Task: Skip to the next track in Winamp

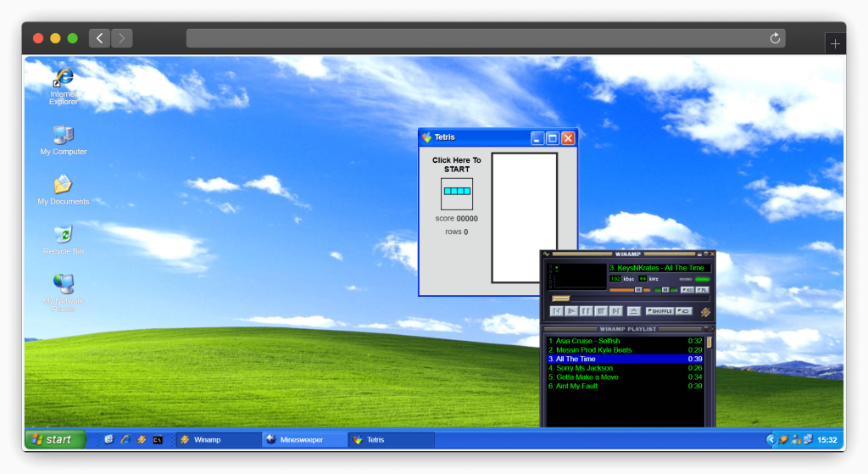Action: (x=616, y=311)
